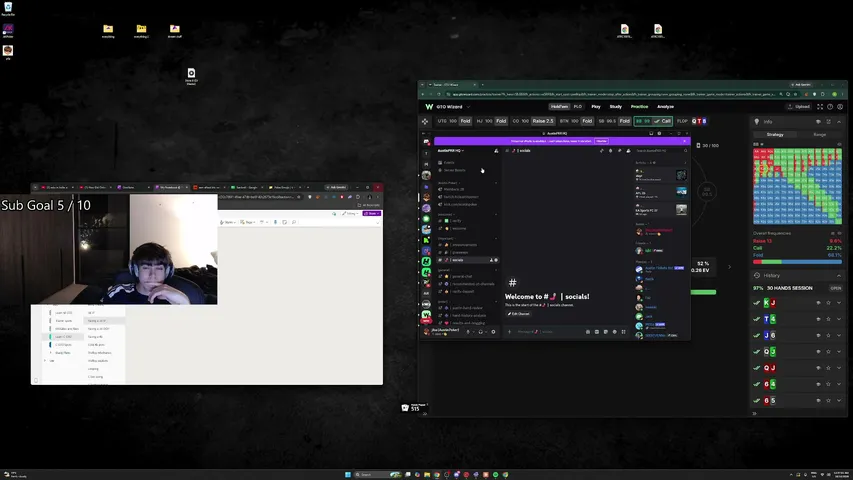Click the move/drag cross icon beside action bar
Viewport: 853px width, 480px height.
coord(425,121)
